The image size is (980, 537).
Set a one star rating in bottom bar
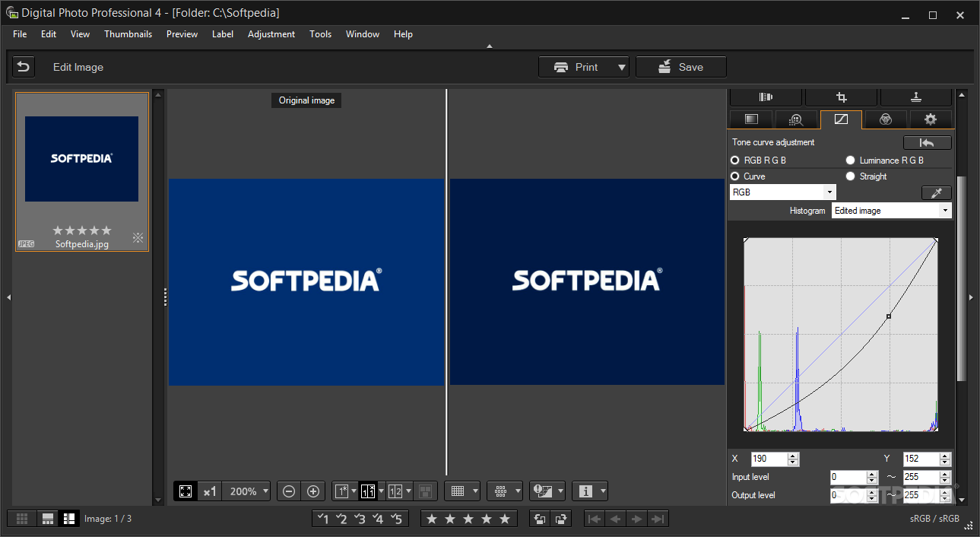432,519
